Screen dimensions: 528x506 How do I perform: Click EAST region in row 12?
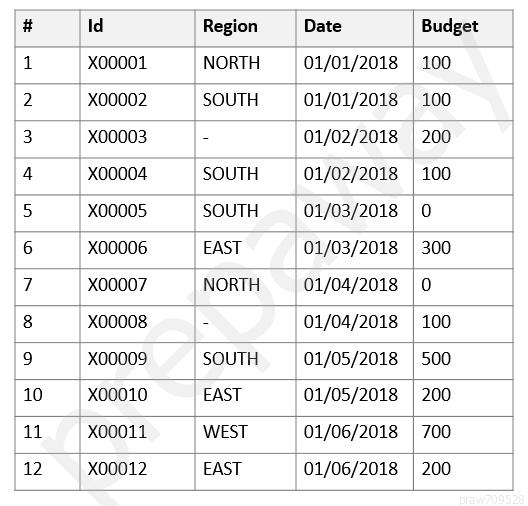click(x=245, y=472)
